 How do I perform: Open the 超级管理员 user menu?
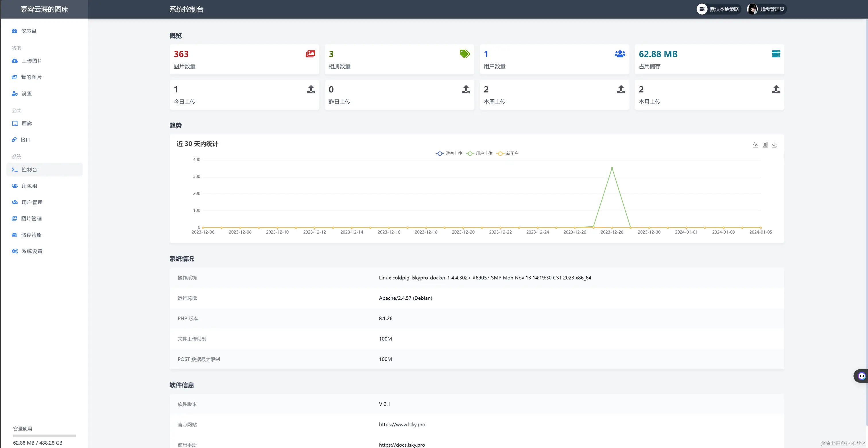pos(767,9)
